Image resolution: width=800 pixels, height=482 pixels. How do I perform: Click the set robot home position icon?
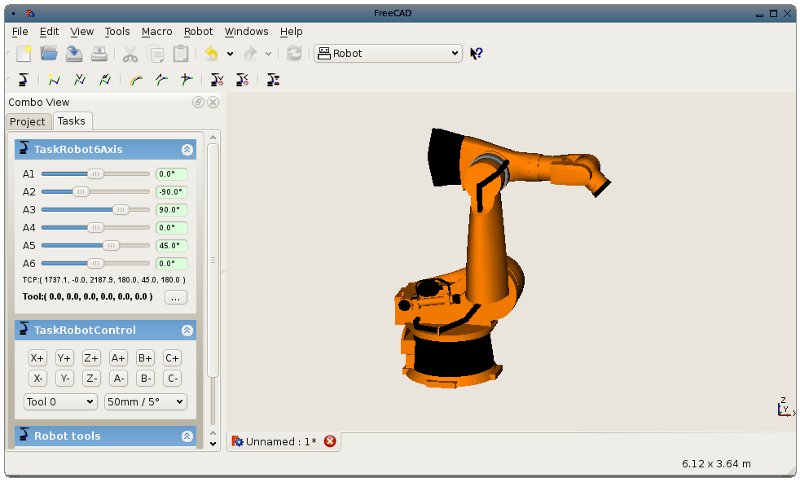pos(217,80)
